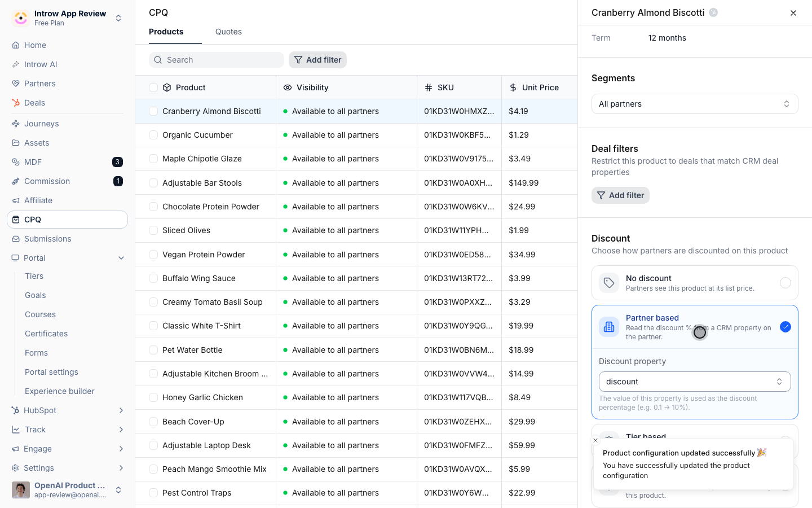Select the Partner based radio option
The width and height of the screenshot is (812, 508).
point(785,327)
